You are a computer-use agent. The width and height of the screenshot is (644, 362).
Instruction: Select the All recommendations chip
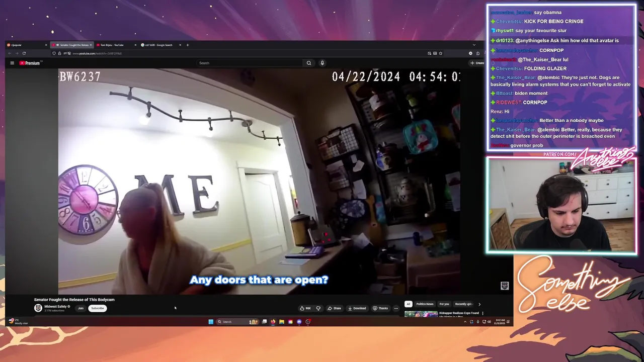408,304
